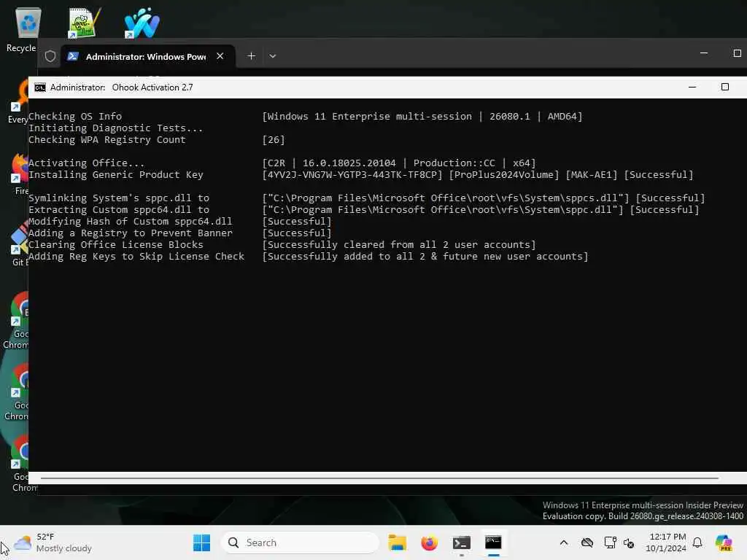
Task: Open the clock showing 12:17 PM
Action: coord(666,542)
